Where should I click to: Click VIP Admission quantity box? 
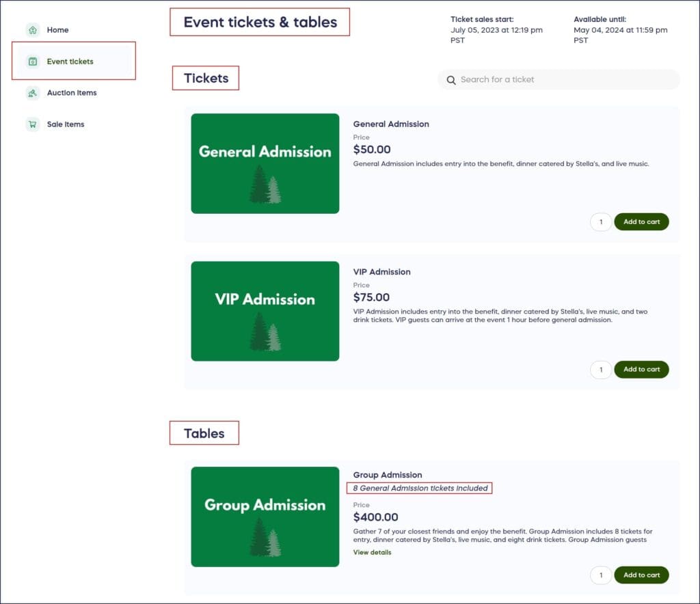(x=601, y=370)
